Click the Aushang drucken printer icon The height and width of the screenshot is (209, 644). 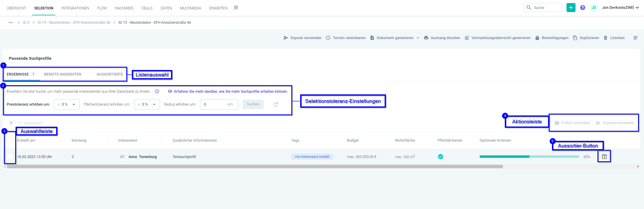(x=426, y=38)
